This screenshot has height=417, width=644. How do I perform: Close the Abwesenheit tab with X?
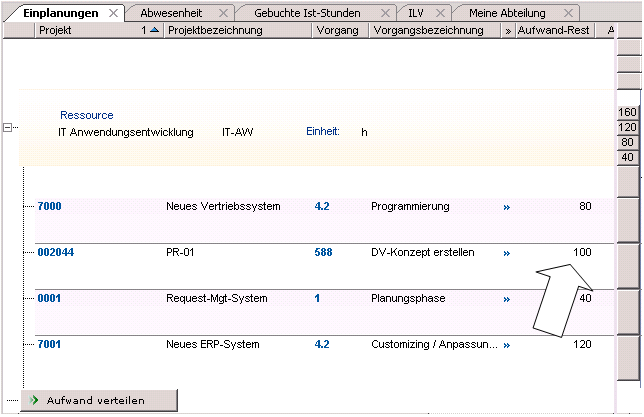point(223,13)
